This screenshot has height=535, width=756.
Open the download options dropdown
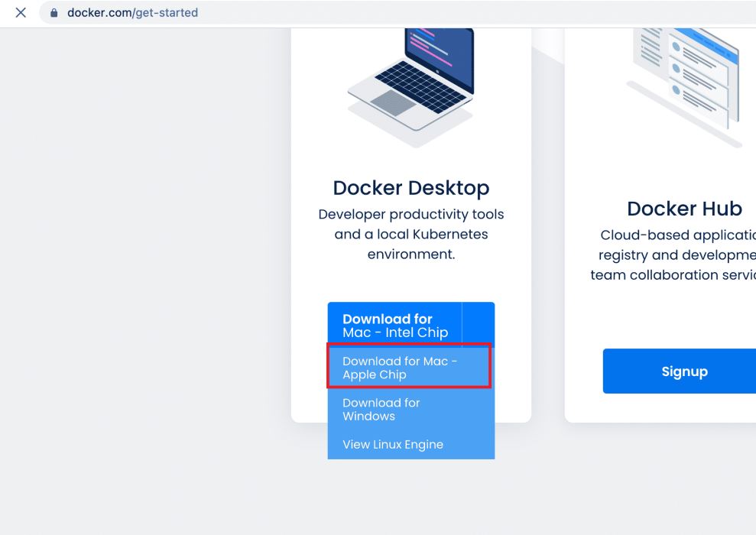pos(478,321)
